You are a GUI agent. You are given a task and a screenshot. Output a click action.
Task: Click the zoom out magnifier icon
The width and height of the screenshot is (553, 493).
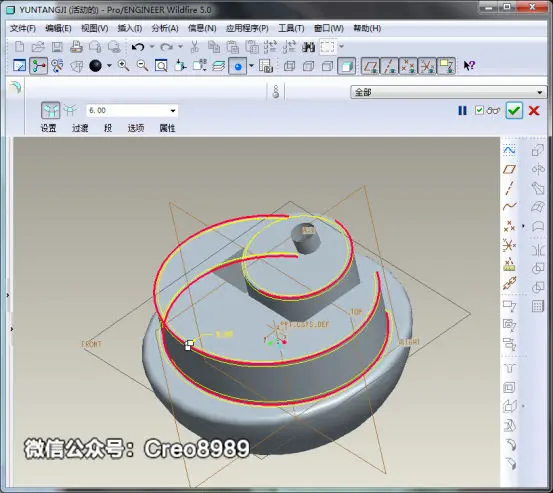pyautogui.click(x=142, y=66)
